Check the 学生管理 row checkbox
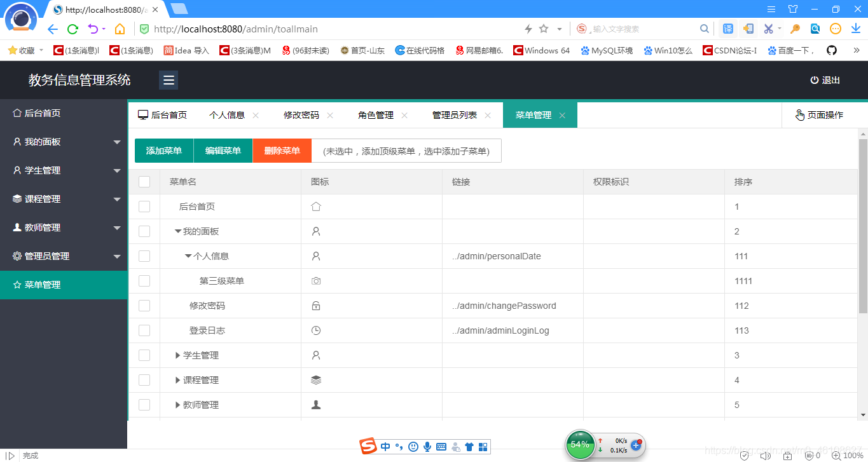Screen dimensions: 868x462 (x=144, y=355)
